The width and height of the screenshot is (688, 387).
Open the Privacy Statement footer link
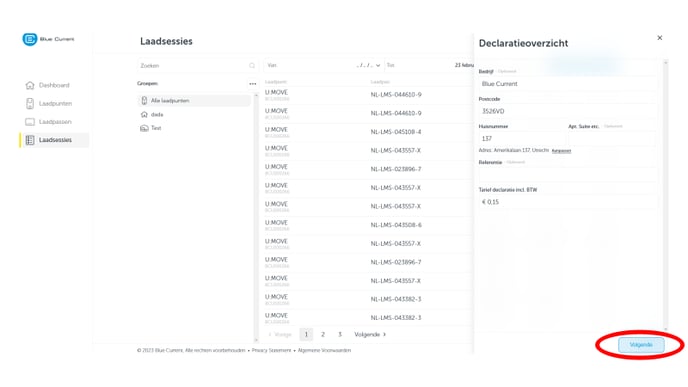pos(271,351)
